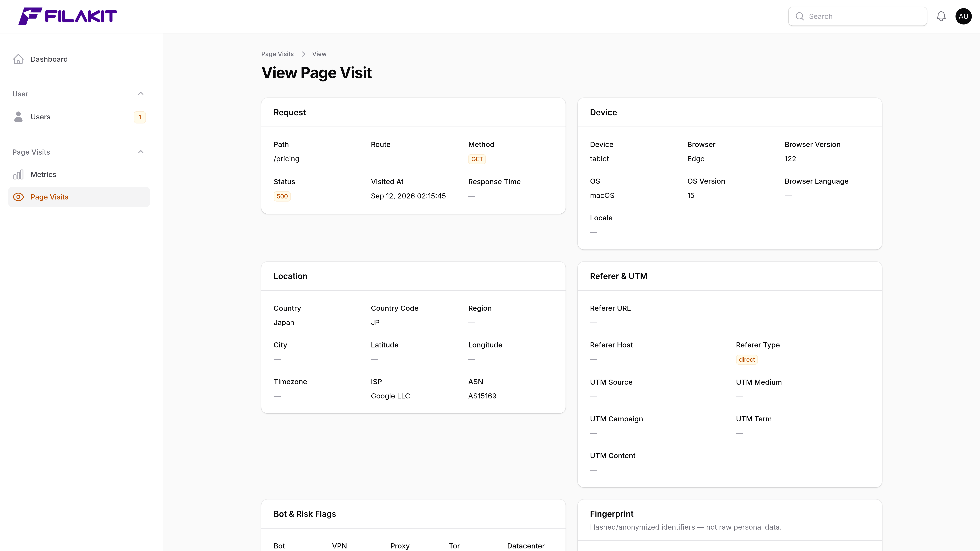Click OS version 15
This screenshot has height=551, width=980.
(x=691, y=195)
